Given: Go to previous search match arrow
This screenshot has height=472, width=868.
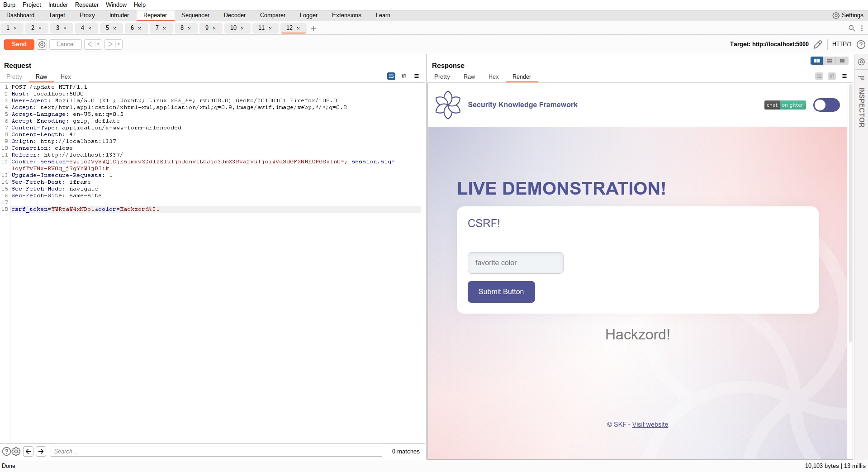Looking at the screenshot, I should tap(28, 451).
